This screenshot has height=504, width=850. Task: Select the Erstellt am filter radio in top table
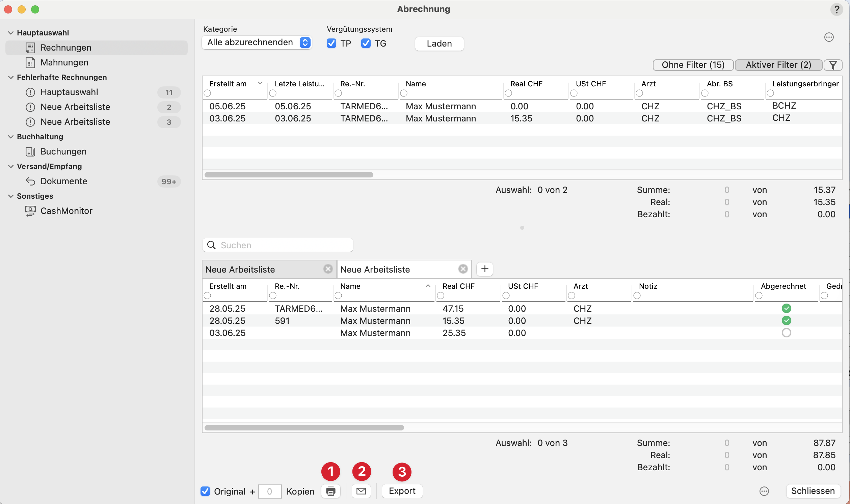[x=207, y=93]
